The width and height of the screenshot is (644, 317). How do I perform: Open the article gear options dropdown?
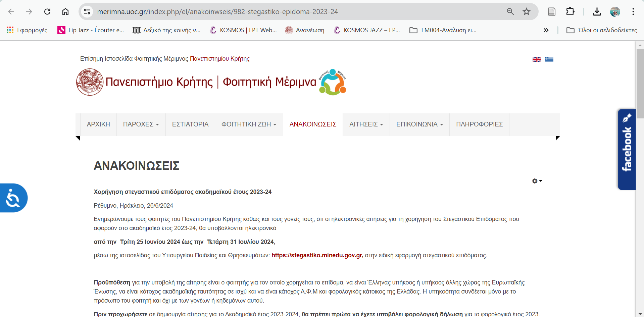(537, 181)
